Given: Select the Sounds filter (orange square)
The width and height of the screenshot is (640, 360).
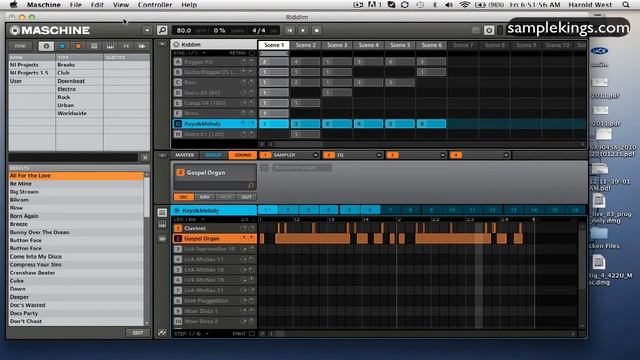Looking at the screenshot, I should [78, 46].
